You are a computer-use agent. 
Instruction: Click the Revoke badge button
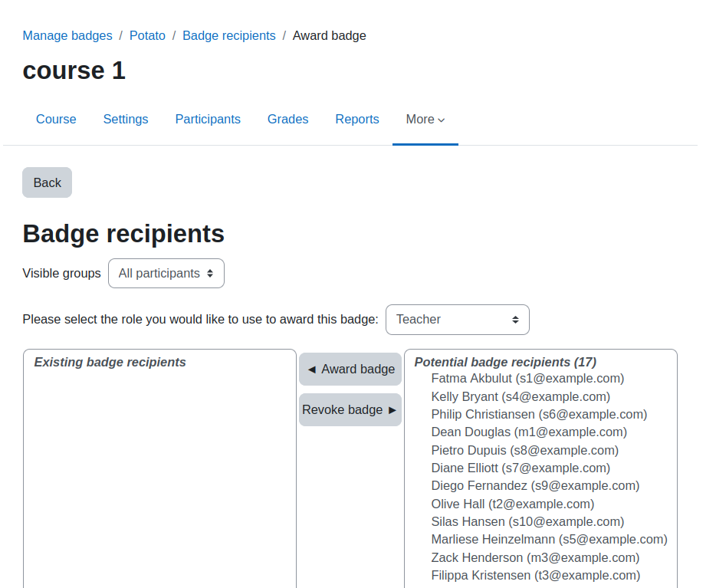pyautogui.click(x=350, y=410)
